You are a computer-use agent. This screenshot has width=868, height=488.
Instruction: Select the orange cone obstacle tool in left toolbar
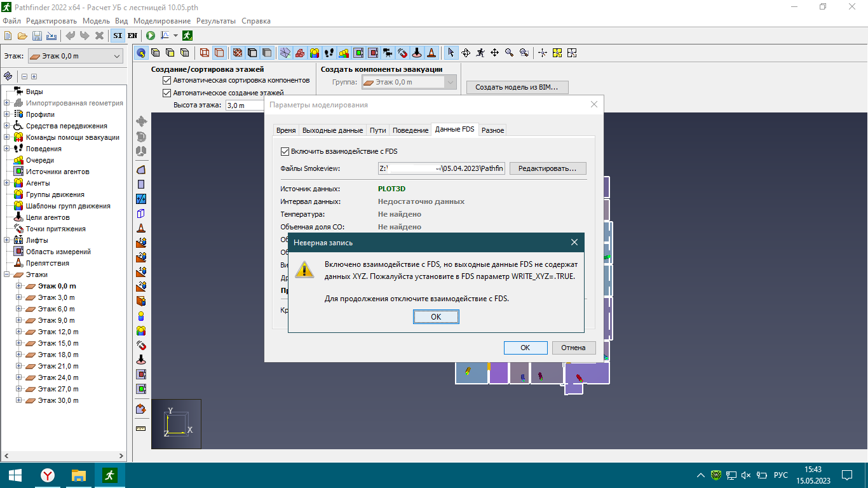click(x=141, y=228)
